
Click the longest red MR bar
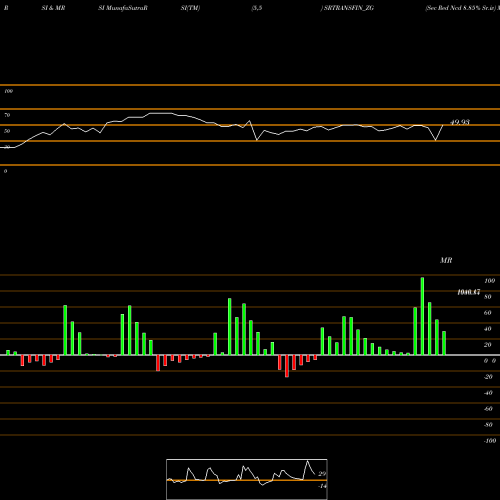coord(287,366)
